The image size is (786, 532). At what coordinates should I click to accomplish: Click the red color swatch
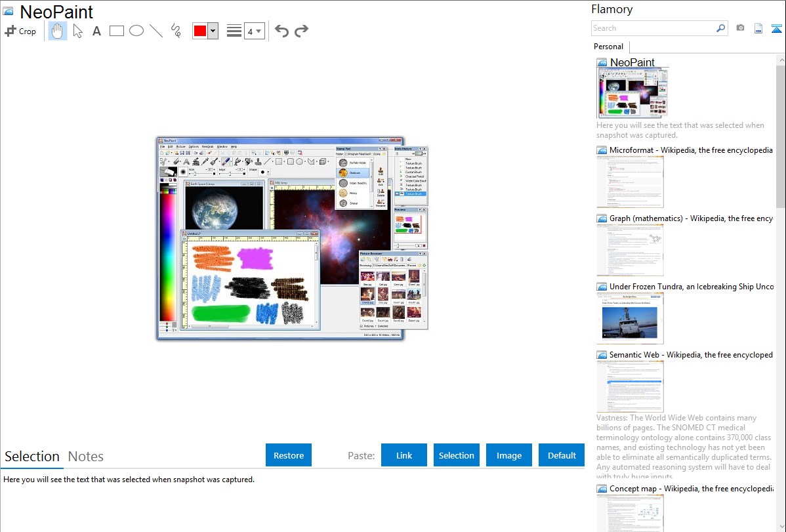click(200, 31)
